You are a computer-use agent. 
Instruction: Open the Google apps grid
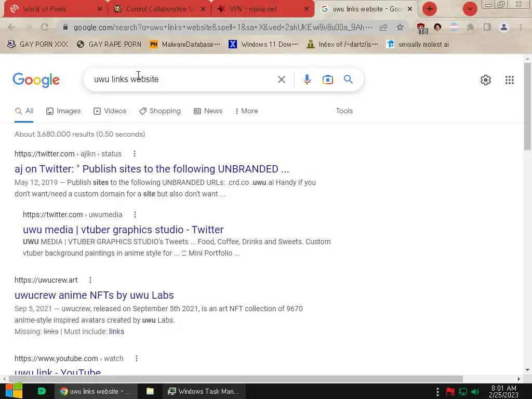coord(509,79)
